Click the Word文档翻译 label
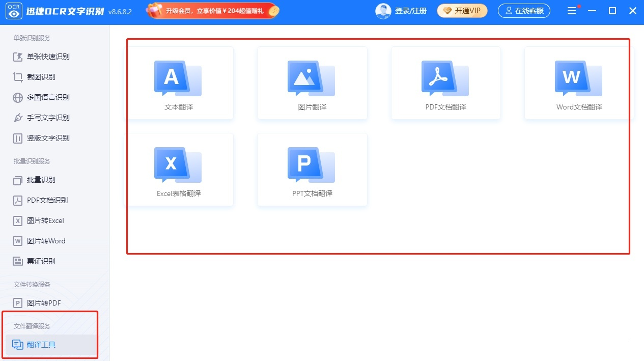The image size is (644, 361). tap(579, 107)
